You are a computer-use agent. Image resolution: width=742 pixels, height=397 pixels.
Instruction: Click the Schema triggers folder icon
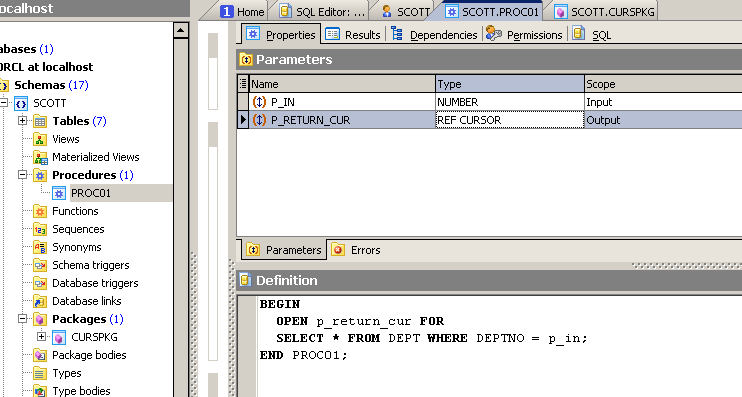click(x=40, y=265)
